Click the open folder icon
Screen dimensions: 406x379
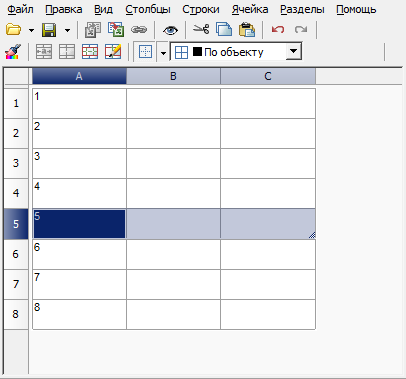click(x=13, y=30)
